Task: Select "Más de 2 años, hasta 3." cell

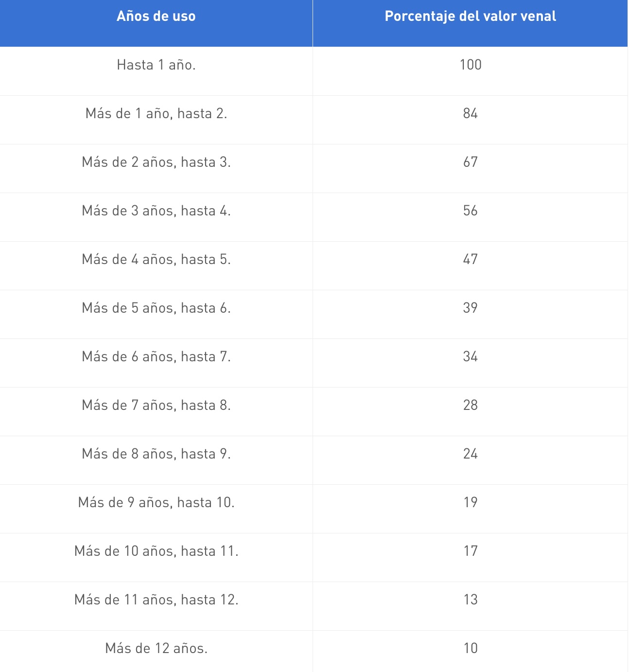Action: click(x=156, y=162)
